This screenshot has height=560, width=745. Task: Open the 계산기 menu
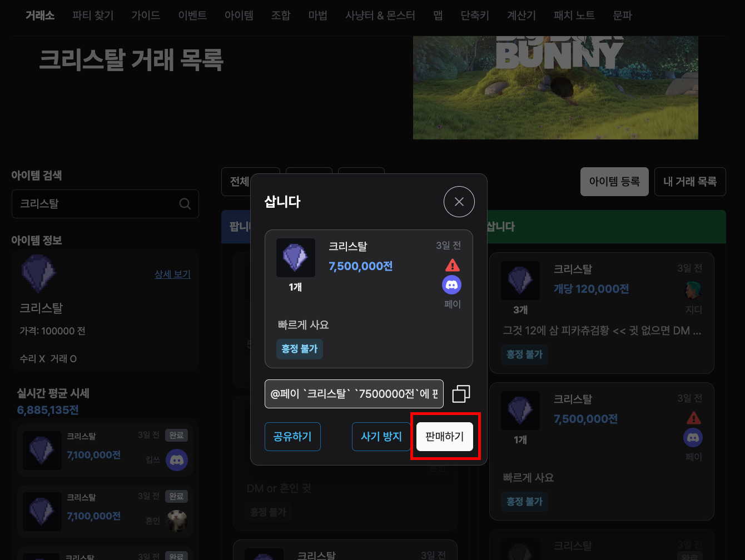[x=521, y=16]
